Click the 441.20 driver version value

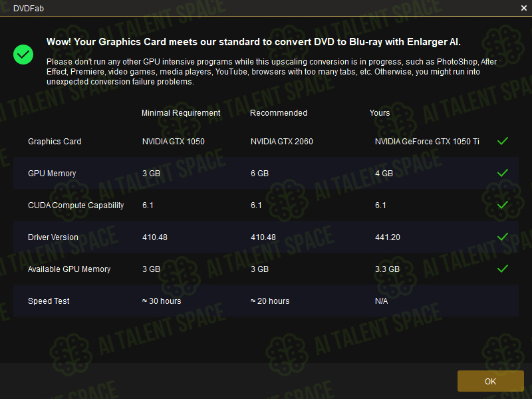[x=388, y=237]
